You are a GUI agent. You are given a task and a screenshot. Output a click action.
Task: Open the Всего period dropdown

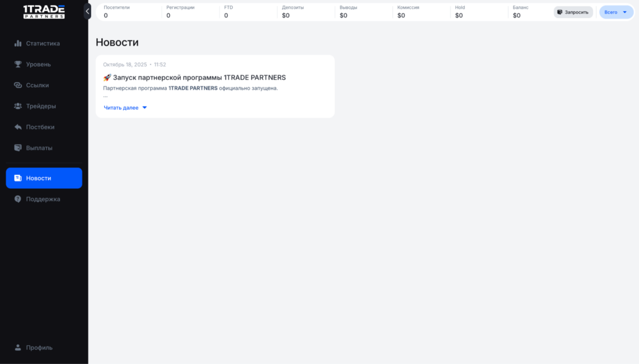tap(616, 12)
